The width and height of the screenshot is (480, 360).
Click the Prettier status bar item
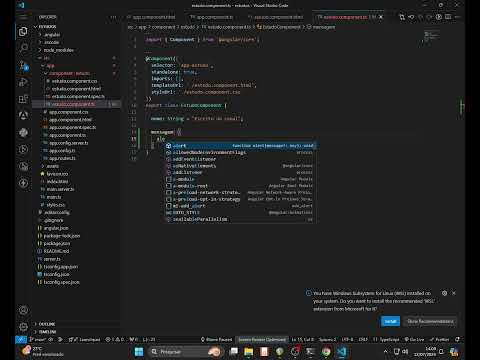pyautogui.click(x=439, y=339)
